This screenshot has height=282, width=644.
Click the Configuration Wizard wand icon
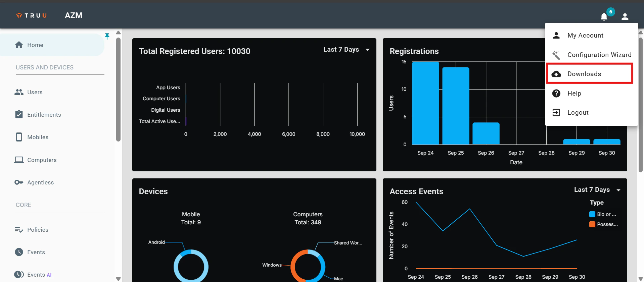tap(556, 55)
